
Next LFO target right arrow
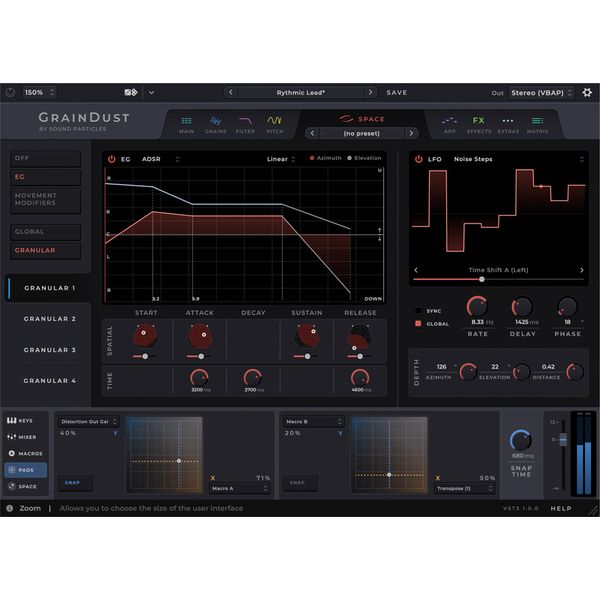(582, 270)
